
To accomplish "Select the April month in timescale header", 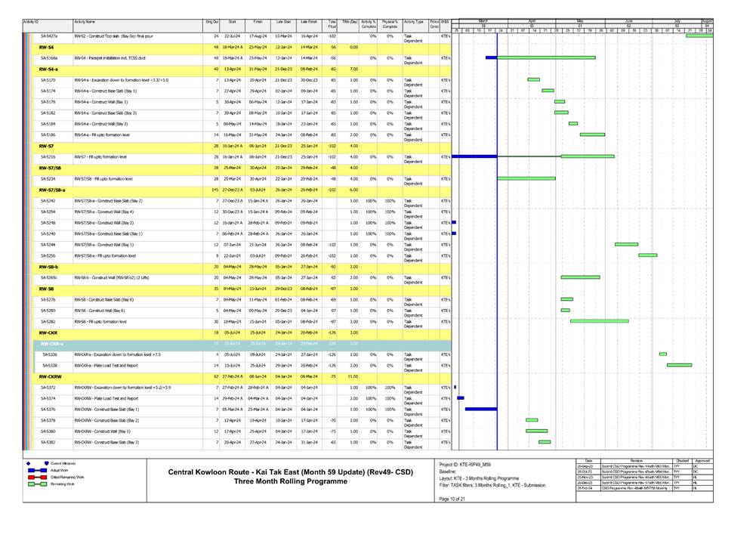I will (x=531, y=21).
